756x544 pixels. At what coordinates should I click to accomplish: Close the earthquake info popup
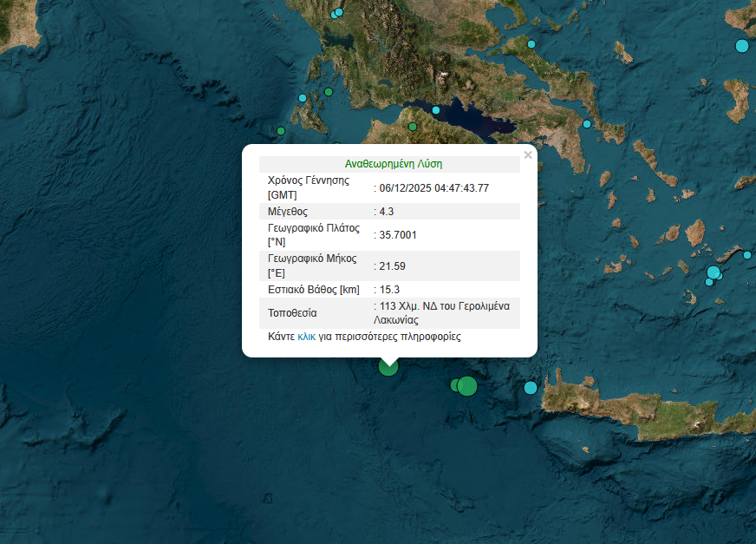(x=528, y=155)
